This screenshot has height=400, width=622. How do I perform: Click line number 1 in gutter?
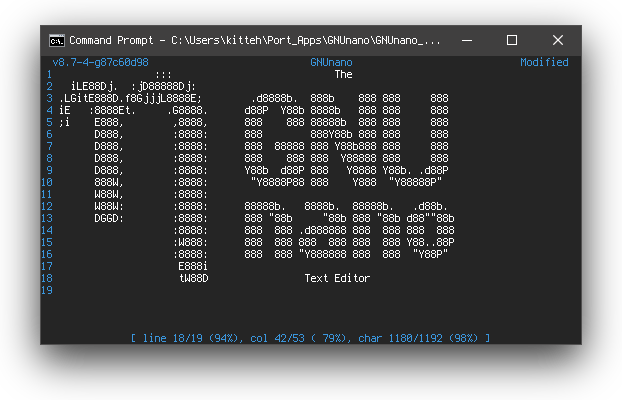pos(49,74)
